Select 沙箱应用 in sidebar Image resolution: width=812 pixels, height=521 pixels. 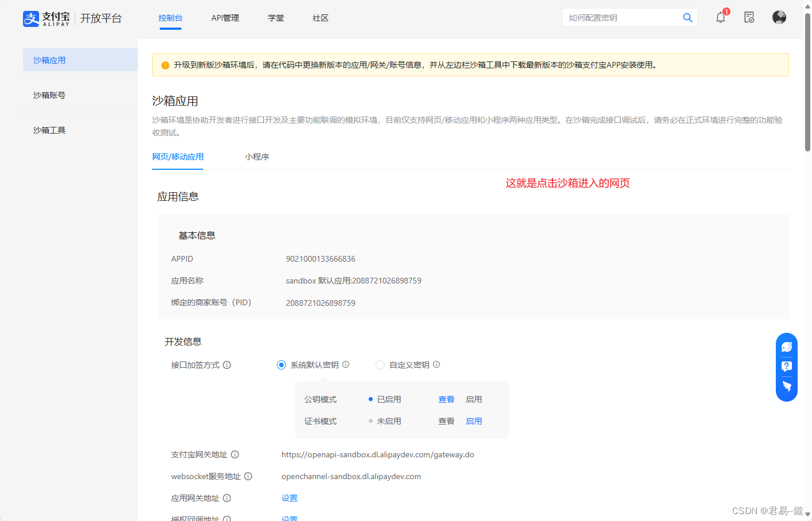80,60
